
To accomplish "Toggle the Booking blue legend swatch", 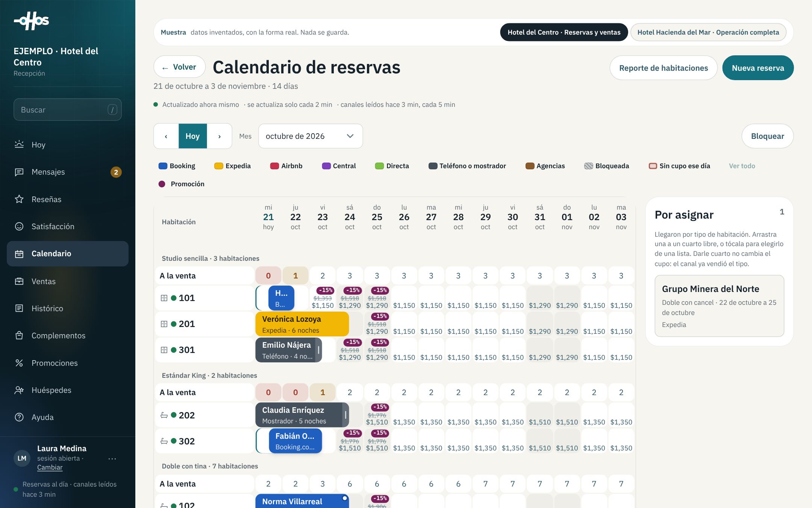I will tap(163, 166).
